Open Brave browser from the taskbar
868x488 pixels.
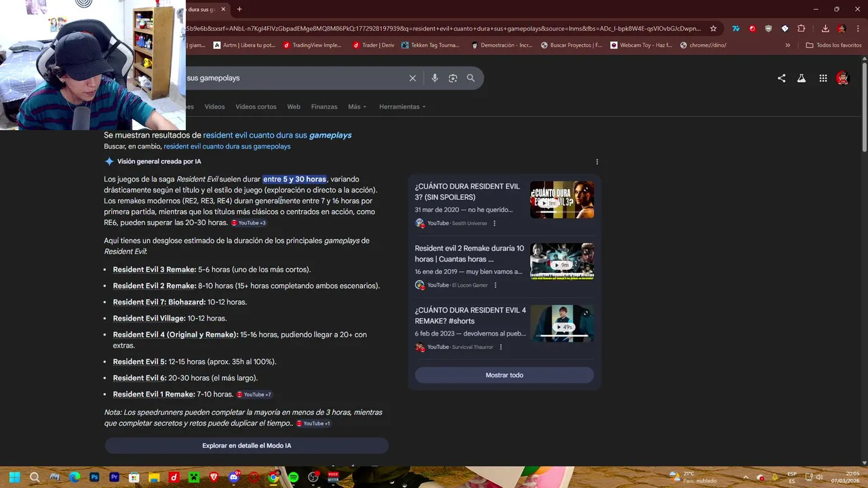[x=214, y=477]
